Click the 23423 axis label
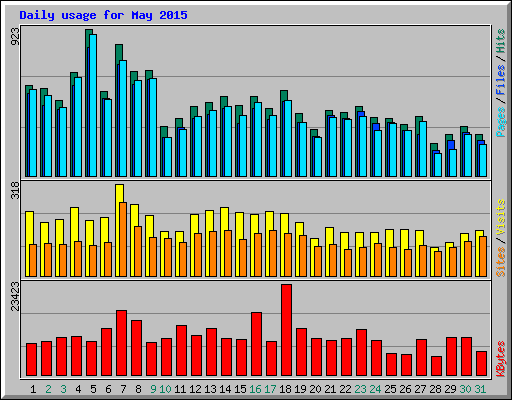The width and height of the screenshot is (512, 400). [15, 296]
